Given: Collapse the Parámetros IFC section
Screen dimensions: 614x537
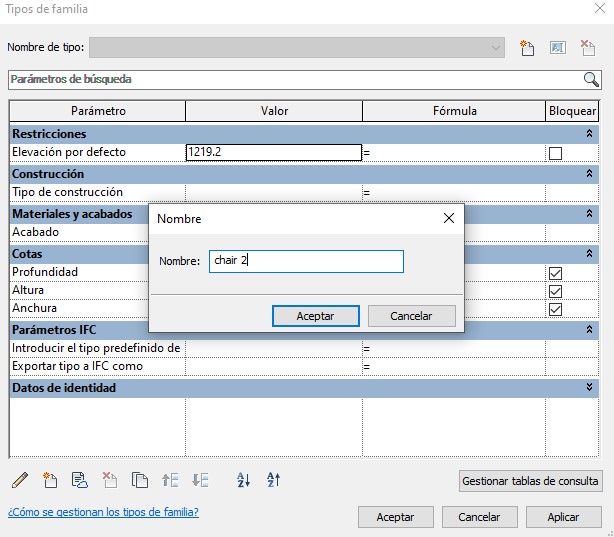Looking at the screenshot, I should pos(589,329).
